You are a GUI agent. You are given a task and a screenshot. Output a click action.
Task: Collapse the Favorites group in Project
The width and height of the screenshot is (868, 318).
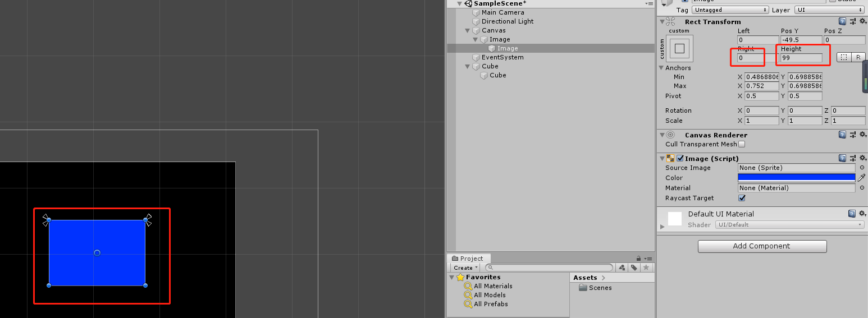click(x=452, y=277)
